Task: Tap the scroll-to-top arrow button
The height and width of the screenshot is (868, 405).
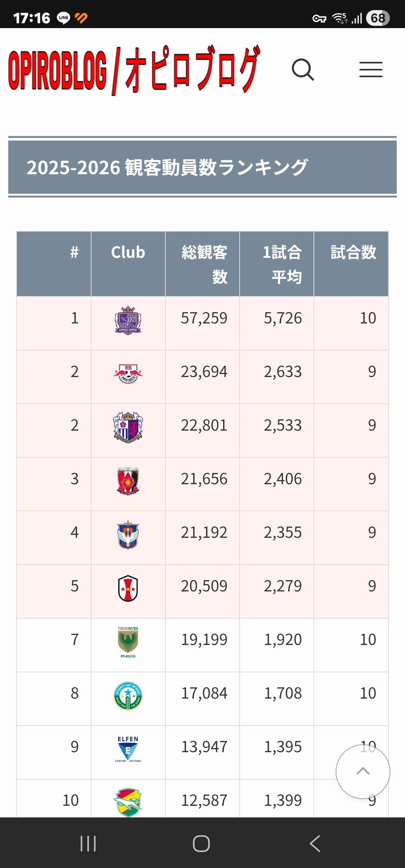Action: pos(363,771)
